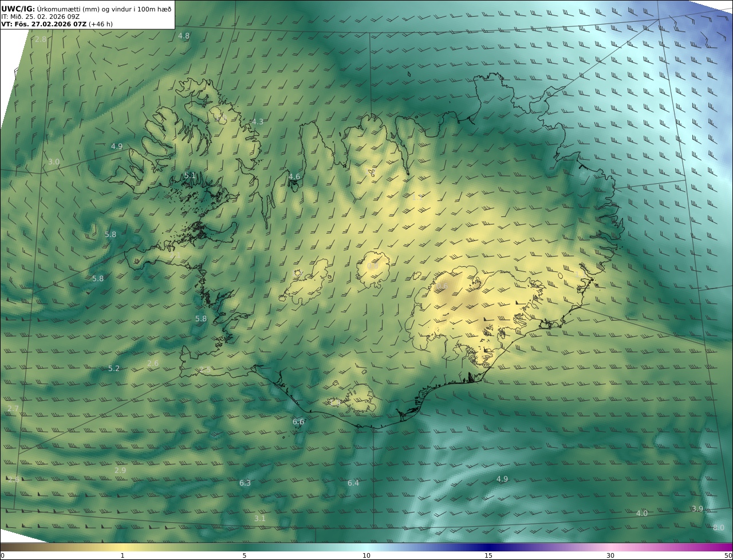Click the "3.0" map value
The width and height of the screenshot is (733, 560).
tap(54, 162)
